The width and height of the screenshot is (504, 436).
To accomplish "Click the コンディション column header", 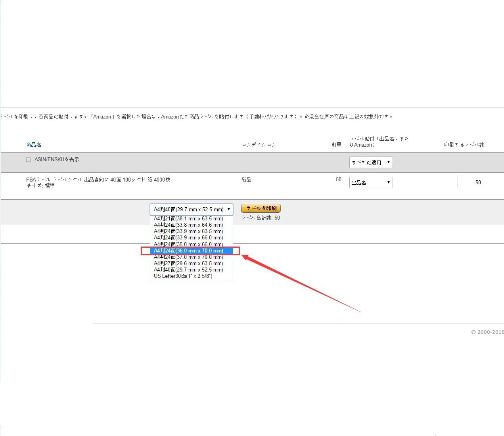I will [x=259, y=145].
